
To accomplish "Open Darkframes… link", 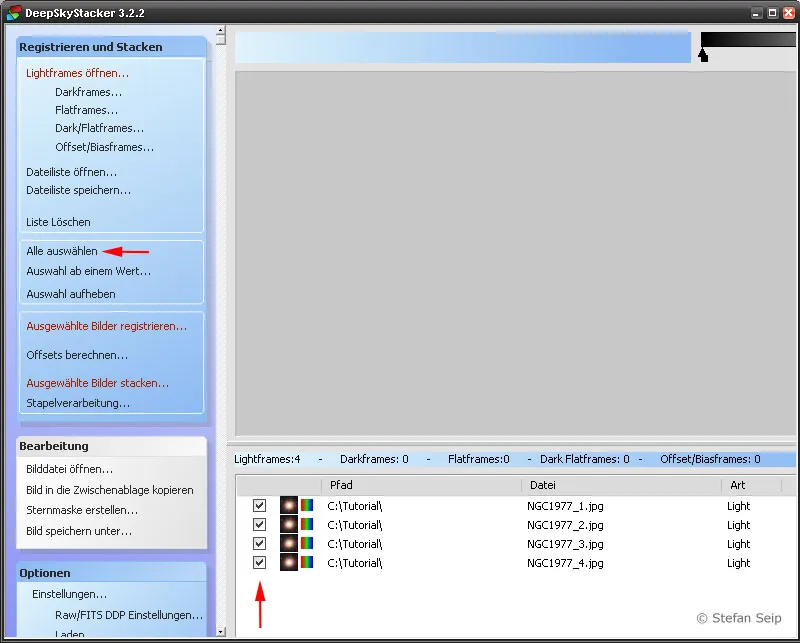I will pos(88,92).
